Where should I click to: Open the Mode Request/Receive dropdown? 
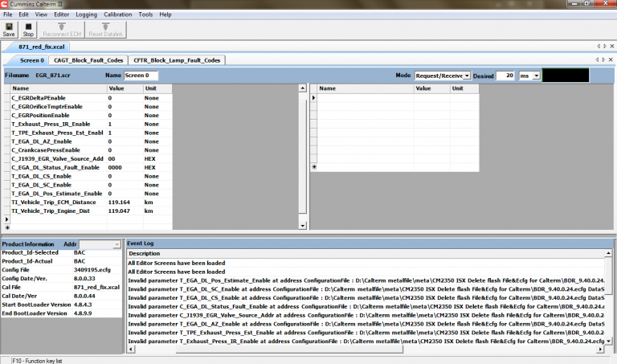tap(466, 76)
